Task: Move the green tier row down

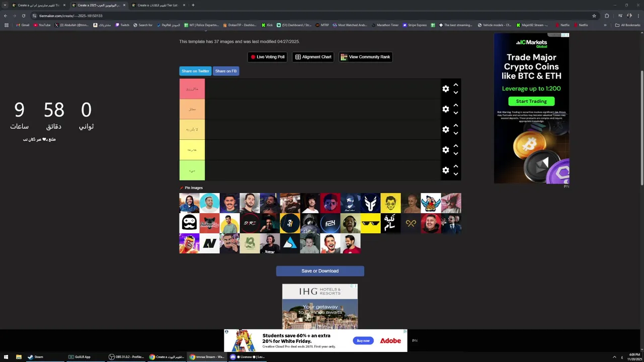Action: [x=455, y=174]
